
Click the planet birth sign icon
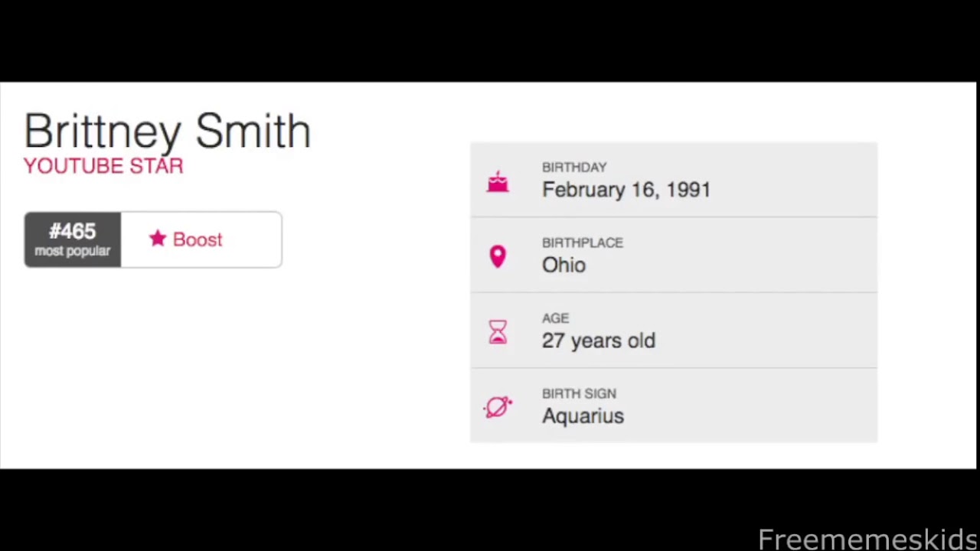point(498,407)
